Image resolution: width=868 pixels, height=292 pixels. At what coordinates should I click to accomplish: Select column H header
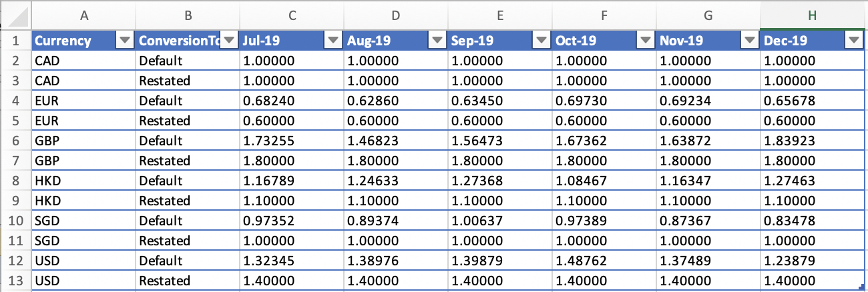pyautogui.click(x=812, y=15)
